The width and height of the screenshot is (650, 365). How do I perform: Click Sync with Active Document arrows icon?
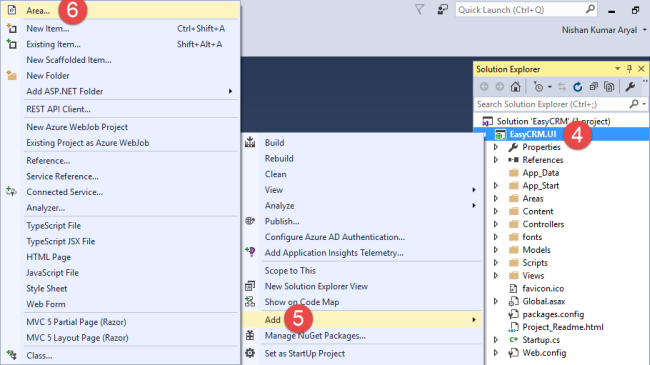point(562,87)
